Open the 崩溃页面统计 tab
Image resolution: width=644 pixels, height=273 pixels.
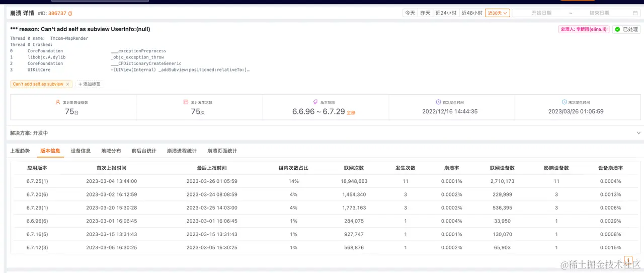pos(222,151)
